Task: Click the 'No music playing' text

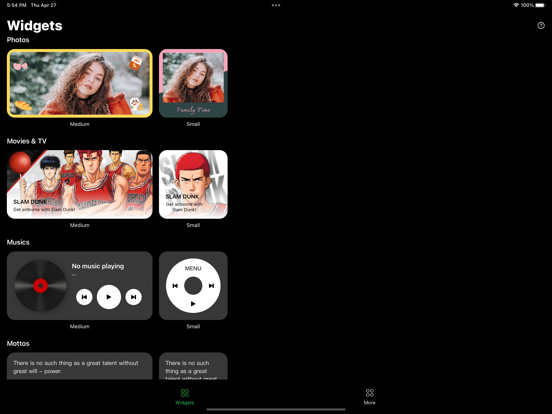Action: (x=98, y=266)
